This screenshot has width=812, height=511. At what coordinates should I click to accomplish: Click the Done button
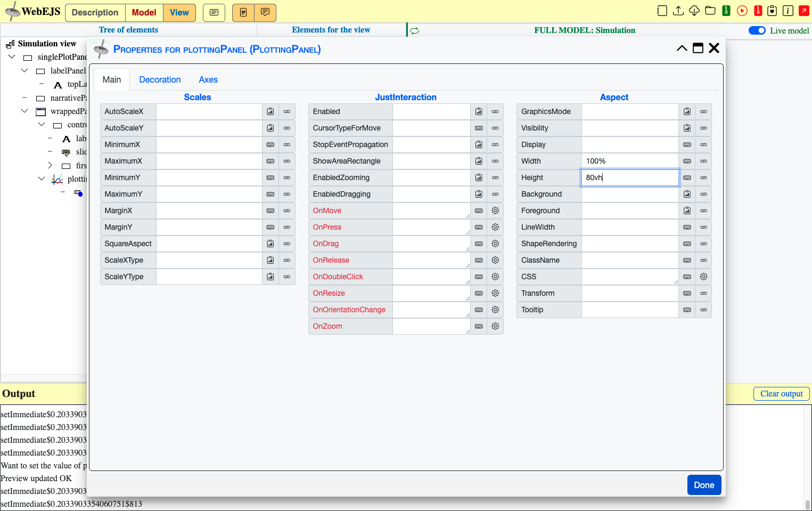coord(704,485)
